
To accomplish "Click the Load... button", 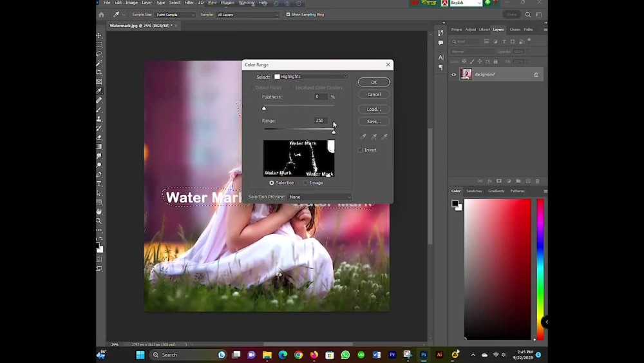I will (374, 110).
